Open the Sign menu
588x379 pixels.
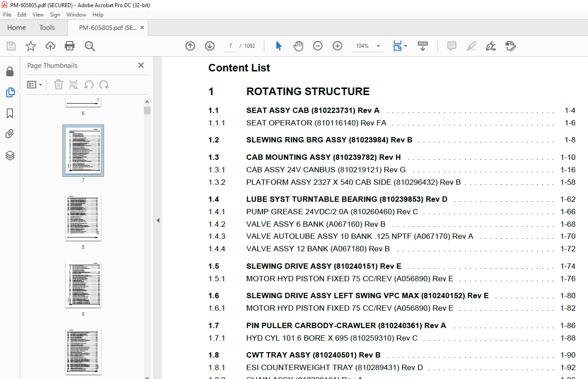pyautogui.click(x=55, y=15)
